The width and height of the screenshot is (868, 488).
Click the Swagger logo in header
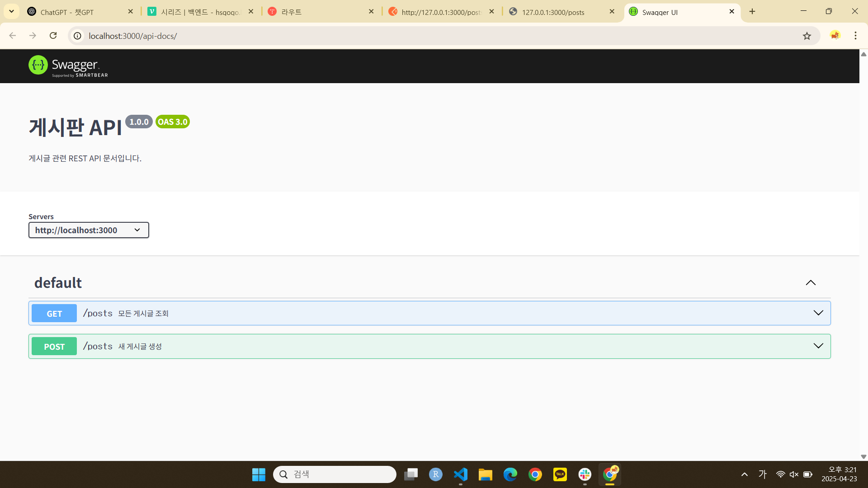68,66
